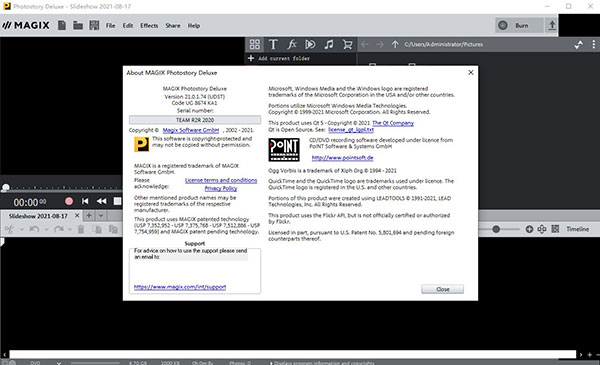Click the 00:00 timecode display
The image size is (600, 365).
coord(30,202)
